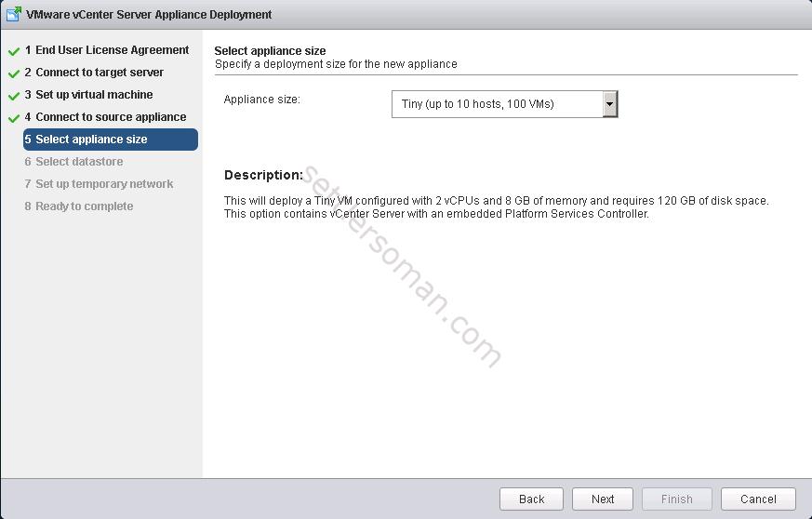Click step 6 Select datastore

point(73,162)
